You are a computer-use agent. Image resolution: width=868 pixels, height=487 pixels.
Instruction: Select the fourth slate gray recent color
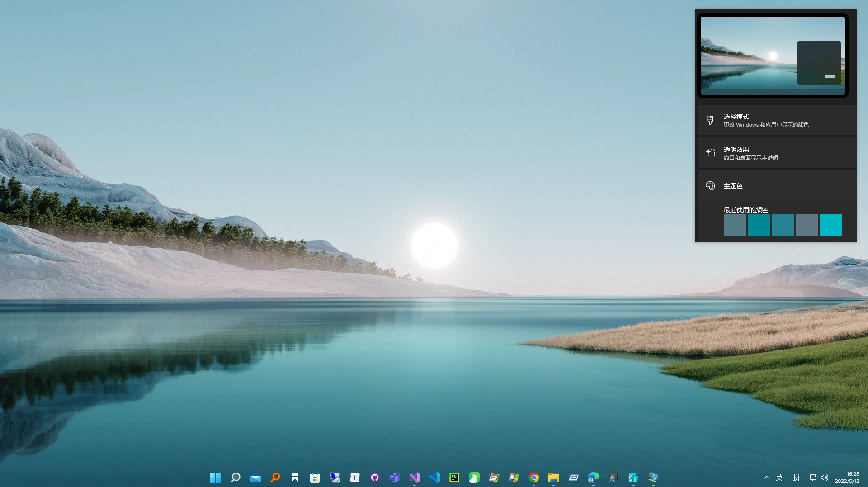pyautogui.click(x=807, y=225)
